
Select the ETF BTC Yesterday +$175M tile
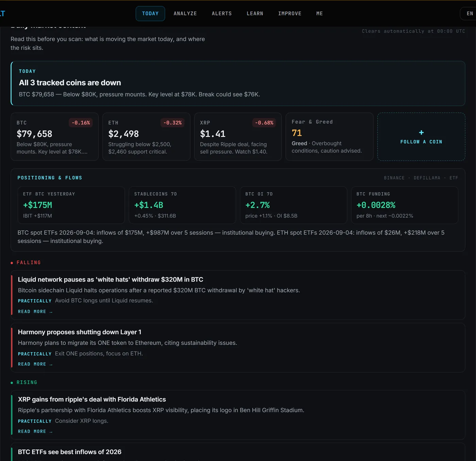pyautogui.click(x=71, y=205)
